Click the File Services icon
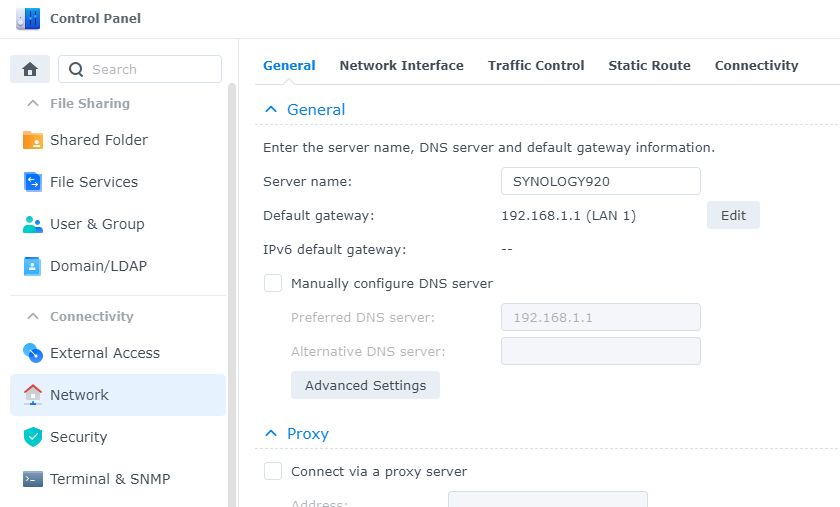The image size is (840, 507). tap(33, 182)
